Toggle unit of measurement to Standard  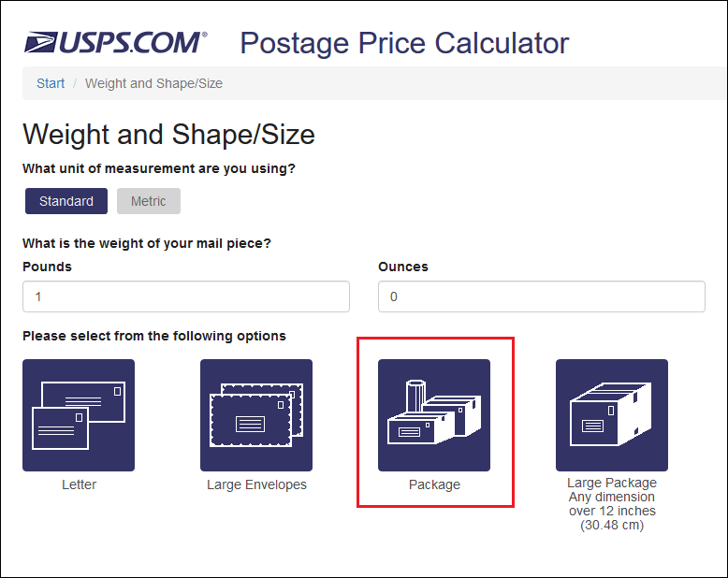[66, 201]
